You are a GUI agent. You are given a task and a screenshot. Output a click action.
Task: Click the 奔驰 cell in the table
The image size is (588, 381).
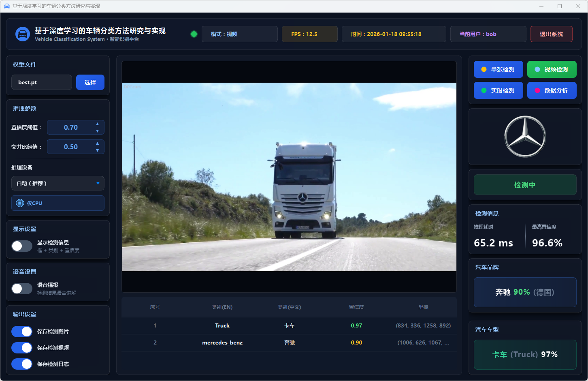click(x=289, y=342)
